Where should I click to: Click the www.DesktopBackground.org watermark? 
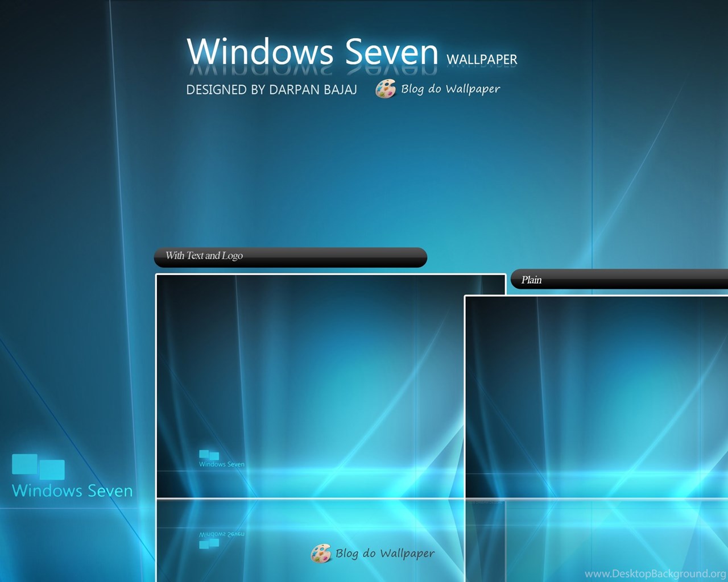[655, 573]
